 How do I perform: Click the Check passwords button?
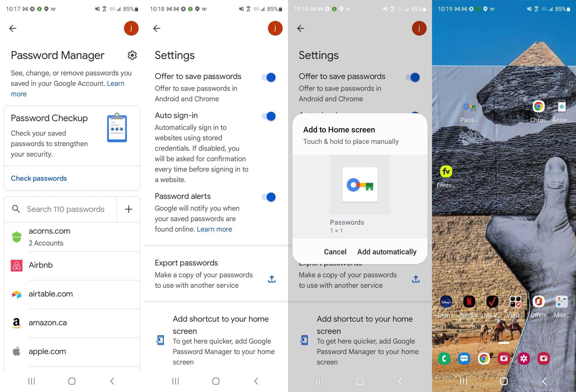click(38, 178)
